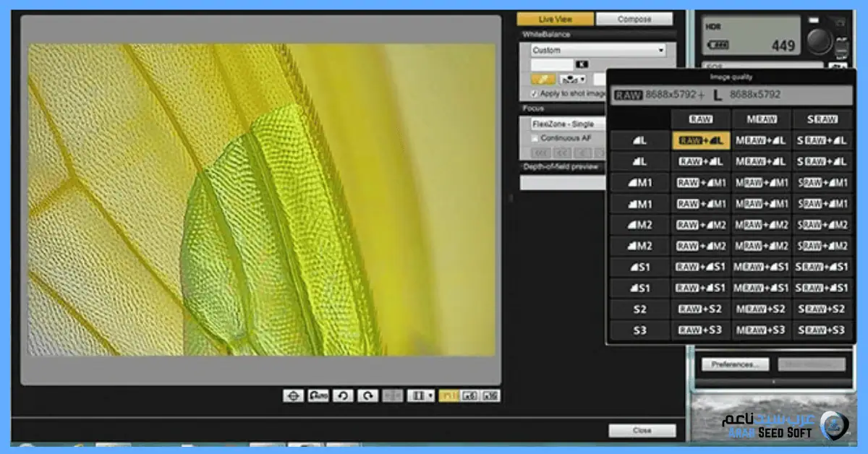Select M1 JPEG quality in first M1 row
This screenshot has height=454, width=868.
point(639,183)
